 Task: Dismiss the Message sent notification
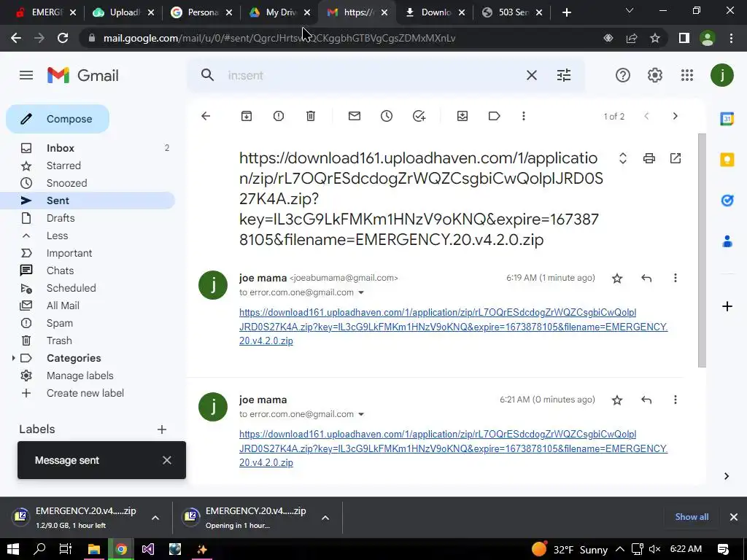pyautogui.click(x=167, y=461)
